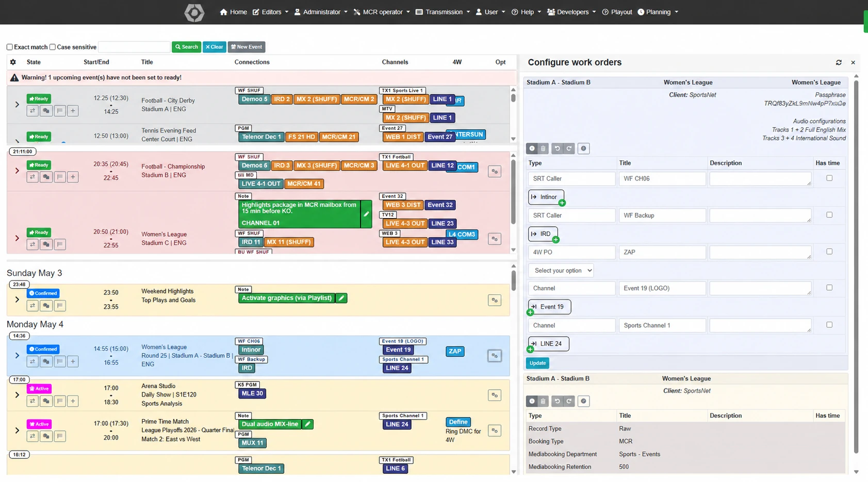Click green plus badge on Intinor

coord(562,203)
